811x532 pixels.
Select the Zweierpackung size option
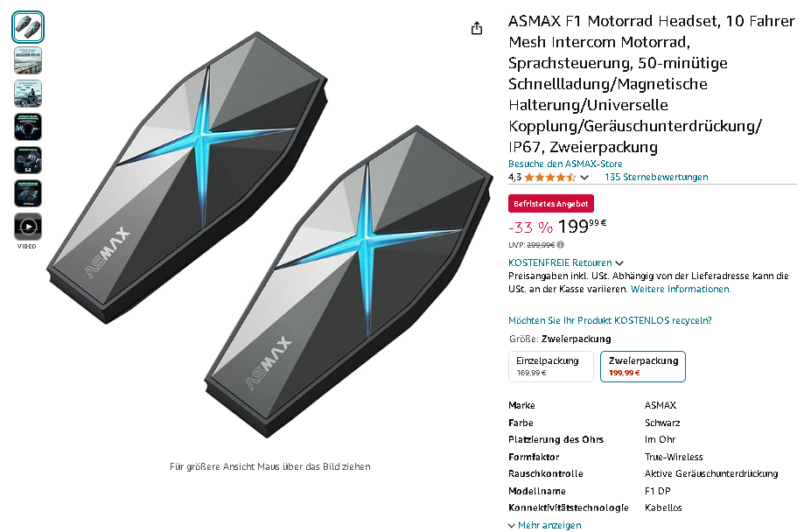[643, 367]
